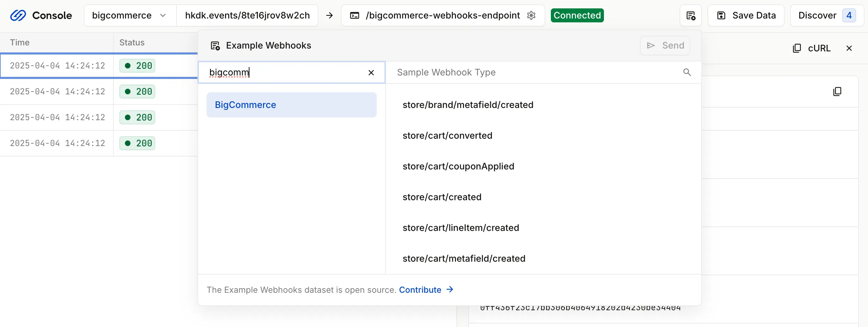
Task: Select store/cart/metafield/created webhook type
Action: click(x=464, y=259)
